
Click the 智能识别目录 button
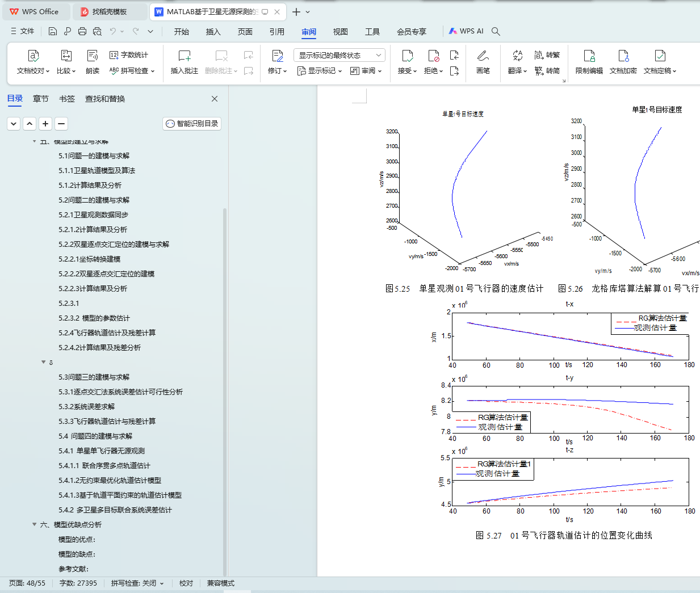click(x=192, y=124)
